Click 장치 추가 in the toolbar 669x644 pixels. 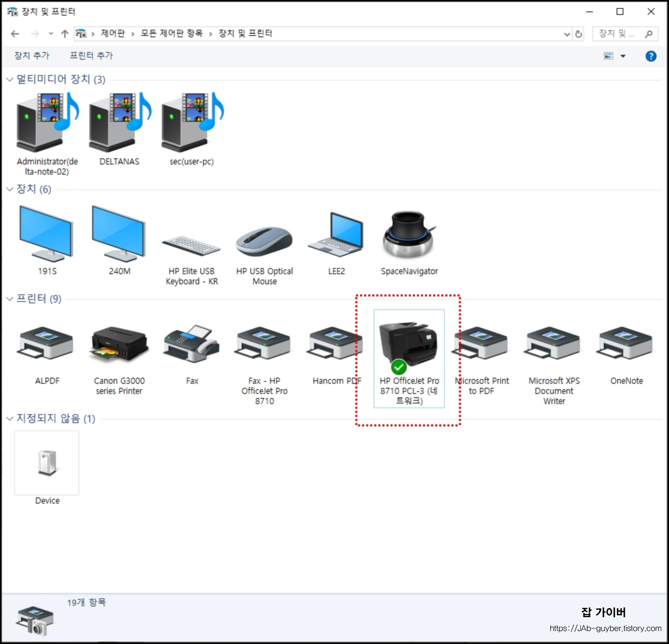pos(32,56)
